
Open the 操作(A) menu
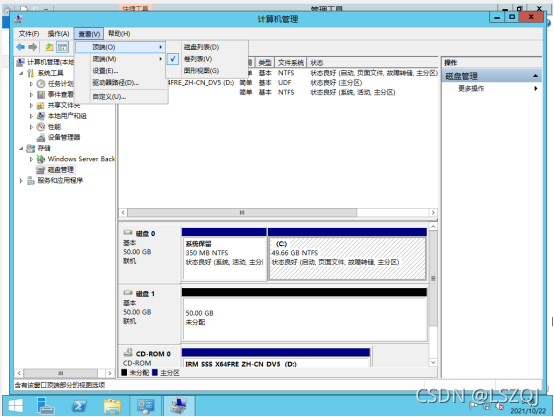[58, 34]
